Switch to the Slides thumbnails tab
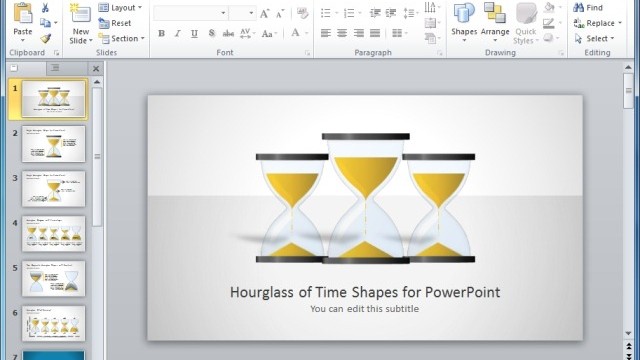Viewport: 640px width, 360px height. [27, 68]
